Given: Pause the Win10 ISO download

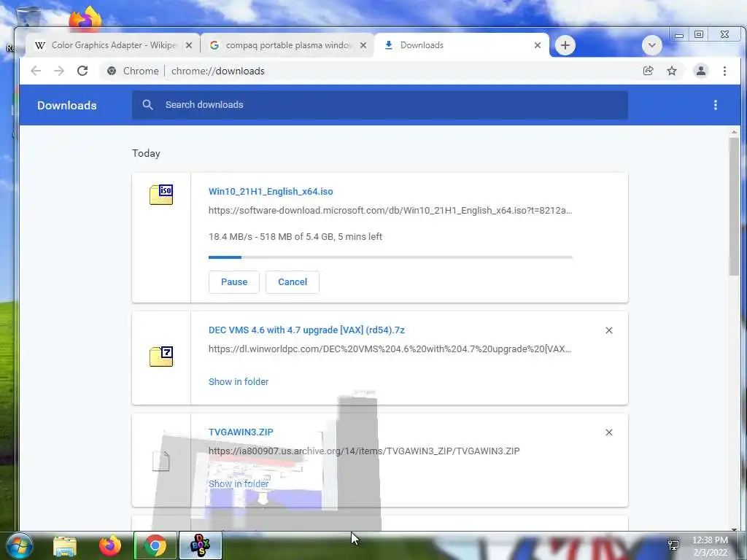Looking at the screenshot, I should pyautogui.click(x=234, y=282).
